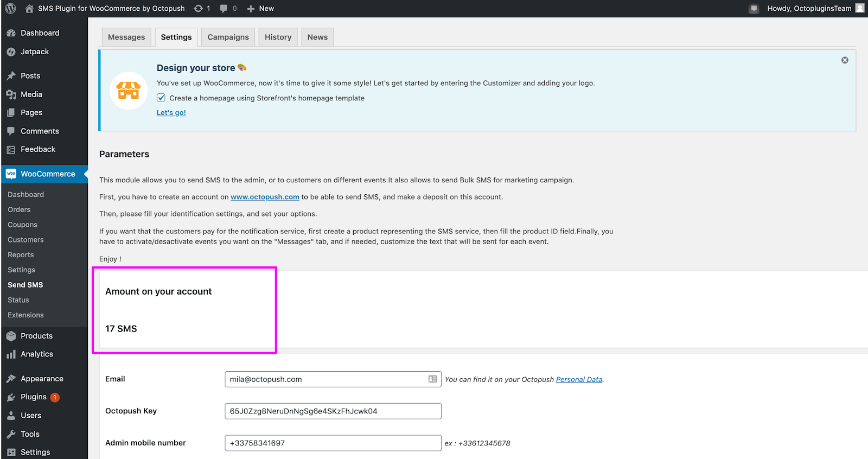Click the 'Parameters' heading
868x459 pixels.
point(124,154)
